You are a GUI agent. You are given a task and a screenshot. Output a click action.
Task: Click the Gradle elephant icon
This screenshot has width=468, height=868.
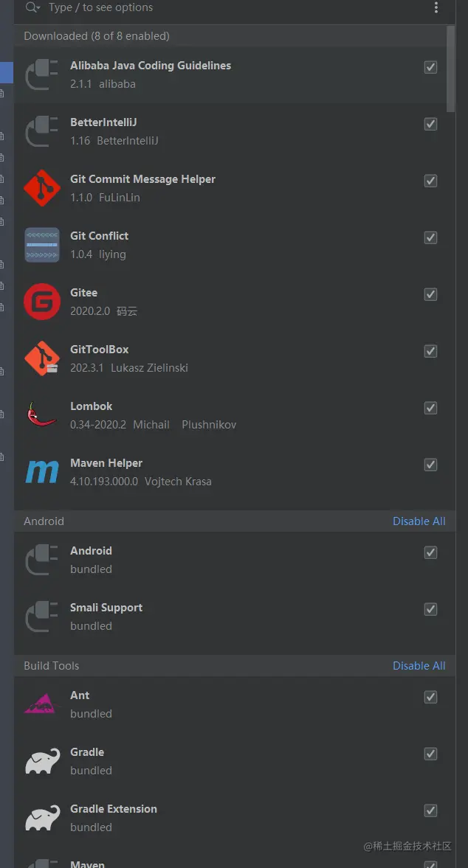[x=42, y=761]
